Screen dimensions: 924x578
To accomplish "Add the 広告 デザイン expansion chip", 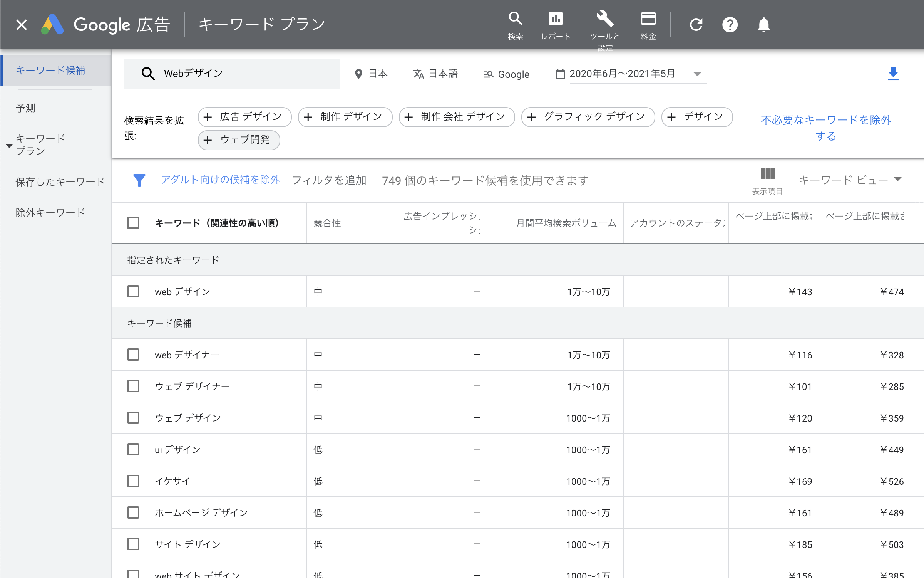I will [245, 117].
